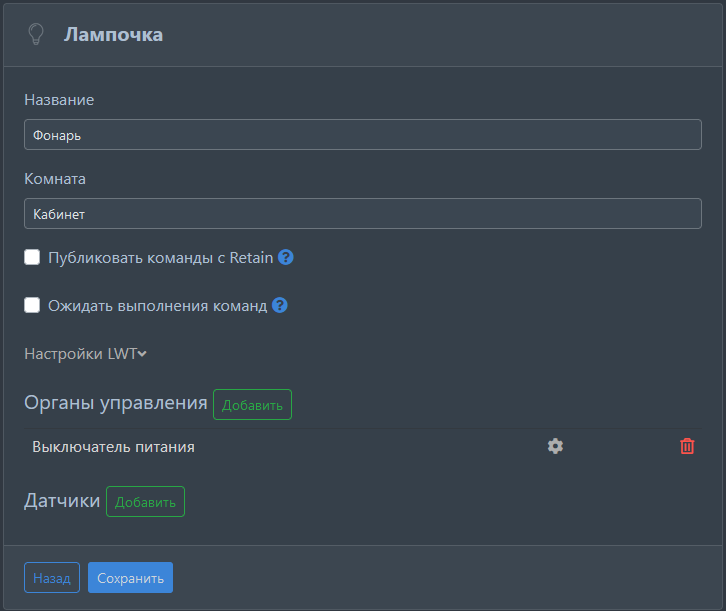Click the Комната field label
This screenshot has height=611, width=726.
pyautogui.click(x=55, y=179)
